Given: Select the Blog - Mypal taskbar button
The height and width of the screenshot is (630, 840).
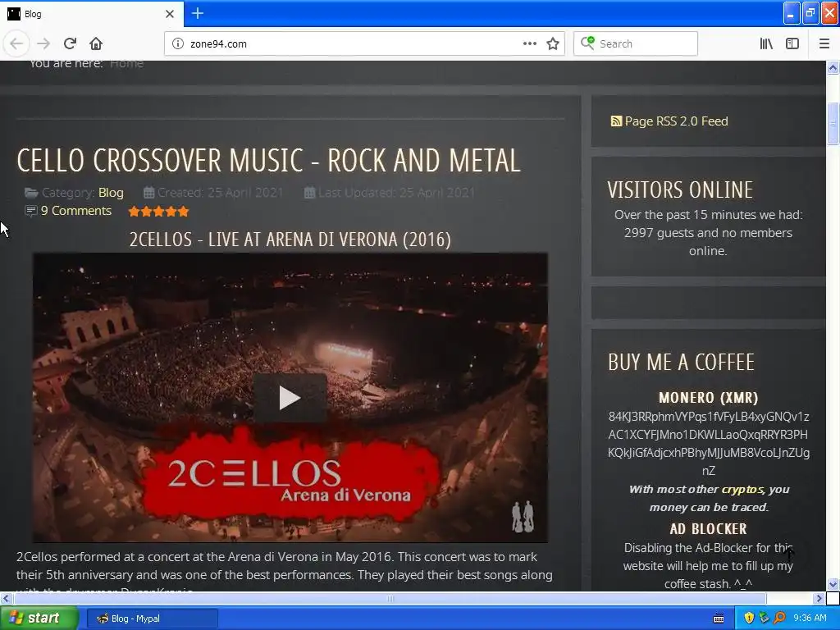Looking at the screenshot, I should (152, 619).
